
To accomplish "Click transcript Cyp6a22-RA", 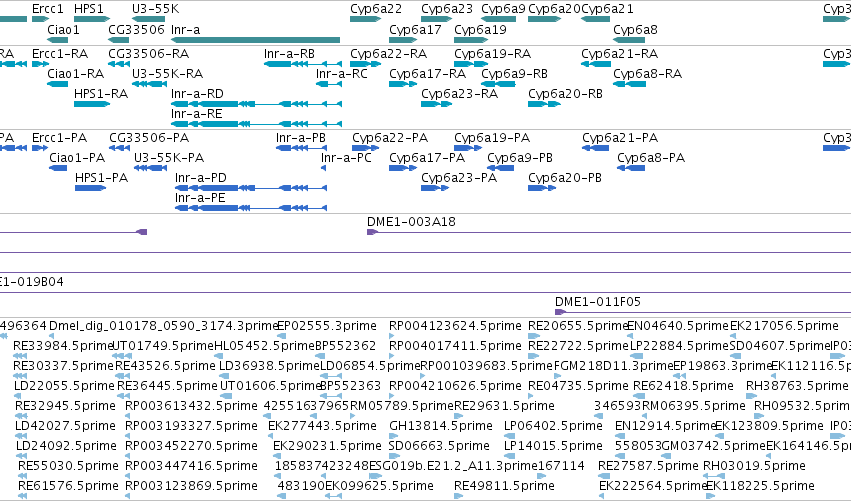I will pyautogui.click(x=389, y=53).
